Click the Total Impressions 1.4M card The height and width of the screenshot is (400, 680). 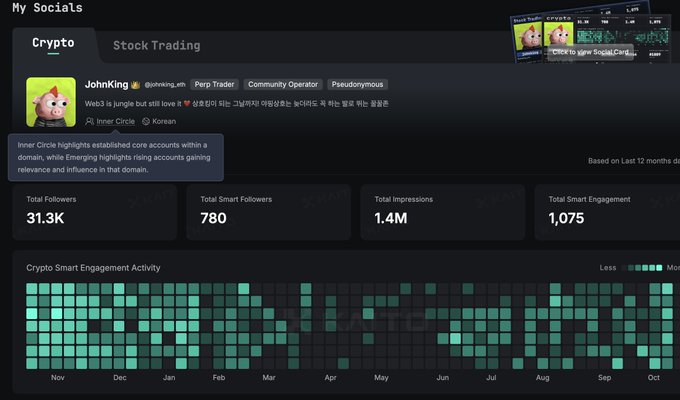tap(443, 212)
